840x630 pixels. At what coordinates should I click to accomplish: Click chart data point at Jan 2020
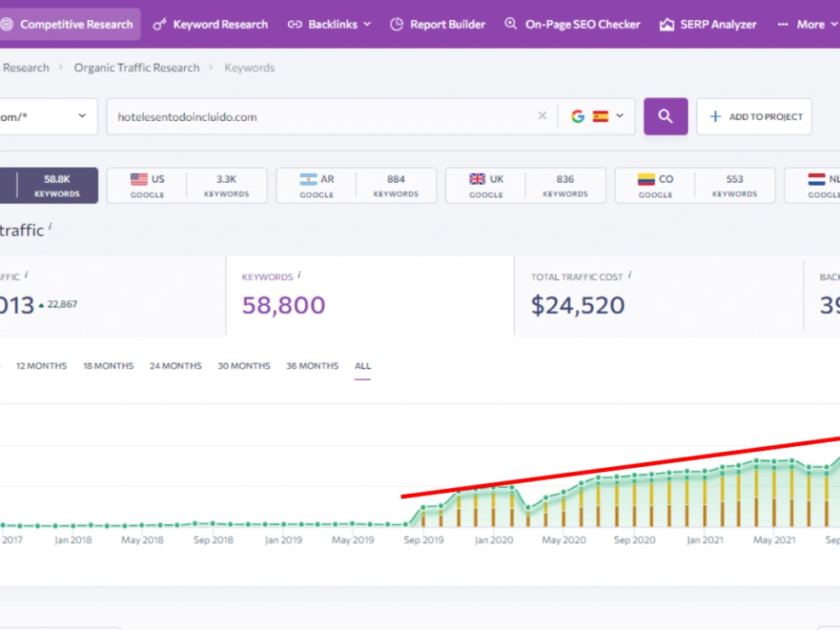pyautogui.click(x=494, y=487)
